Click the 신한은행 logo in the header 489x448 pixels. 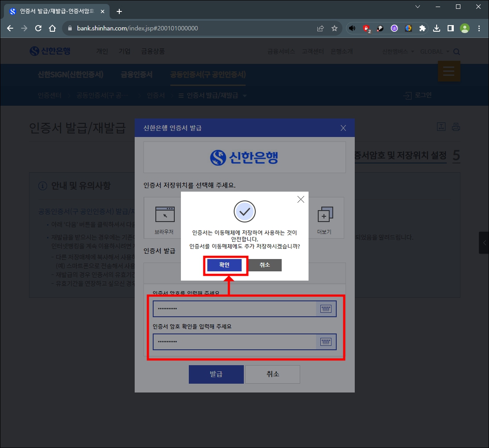tap(50, 51)
